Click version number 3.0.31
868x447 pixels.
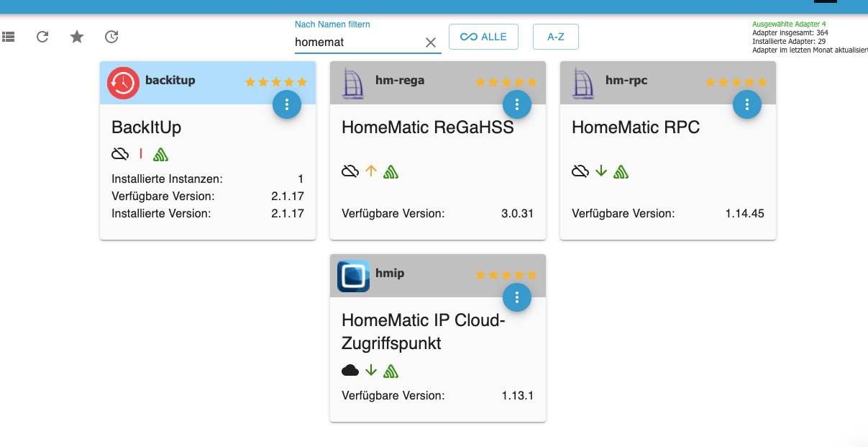click(518, 214)
